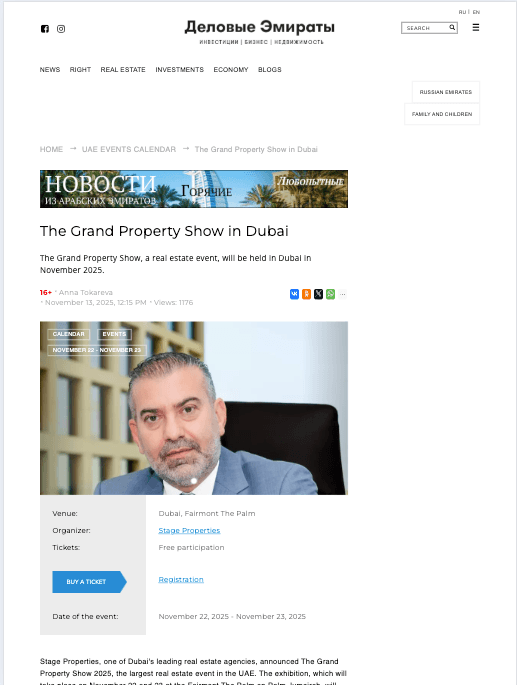517x685 pixels.
Task: Open the Investments menu item
Action: click(180, 69)
